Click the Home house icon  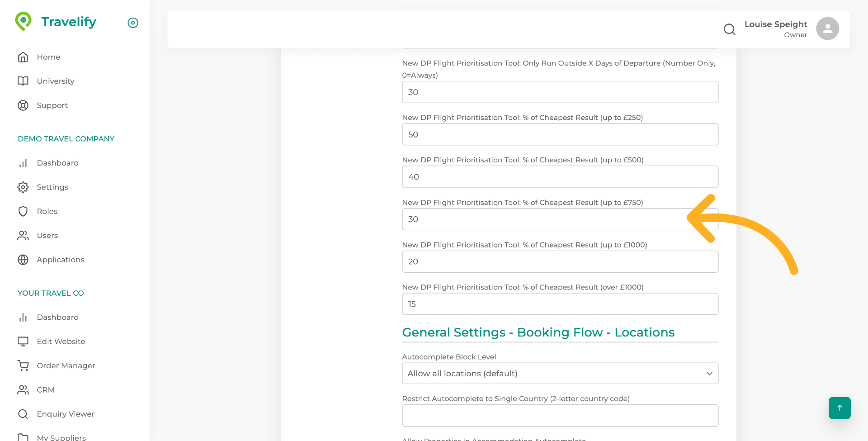point(23,57)
